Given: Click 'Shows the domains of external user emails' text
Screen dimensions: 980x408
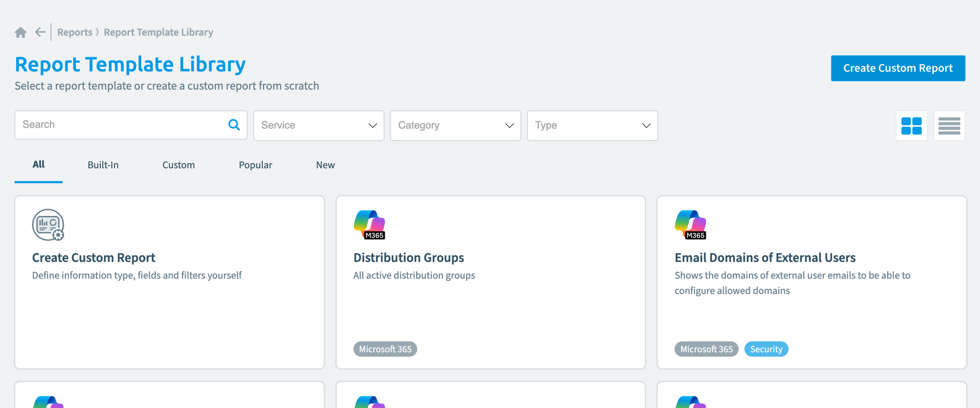Looking at the screenshot, I should click(x=792, y=283).
